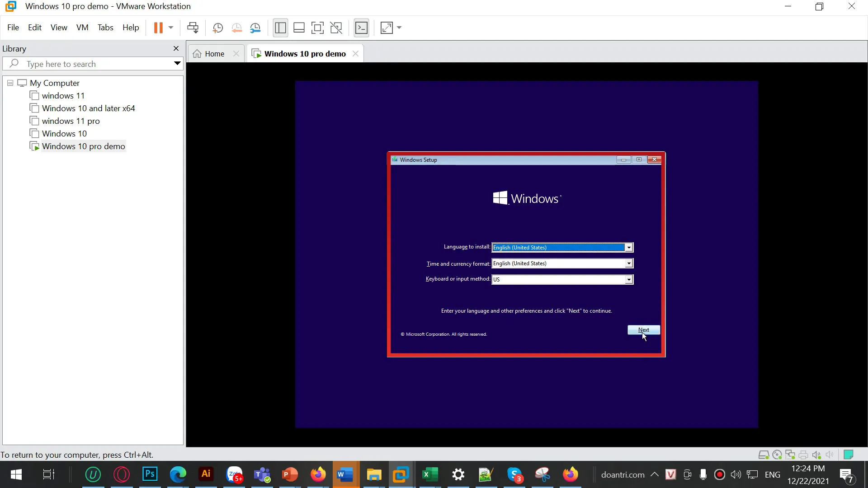Open Microsoft Edge from taskbar
The width and height of the screenshot is (868, 488).
click(x=178, y=474)
